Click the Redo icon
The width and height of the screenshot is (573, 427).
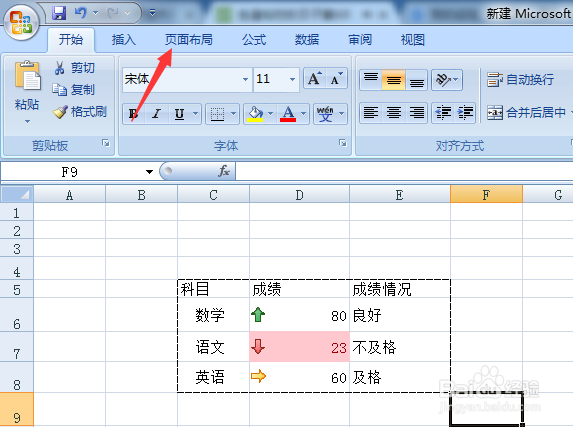tap(113, 13)
